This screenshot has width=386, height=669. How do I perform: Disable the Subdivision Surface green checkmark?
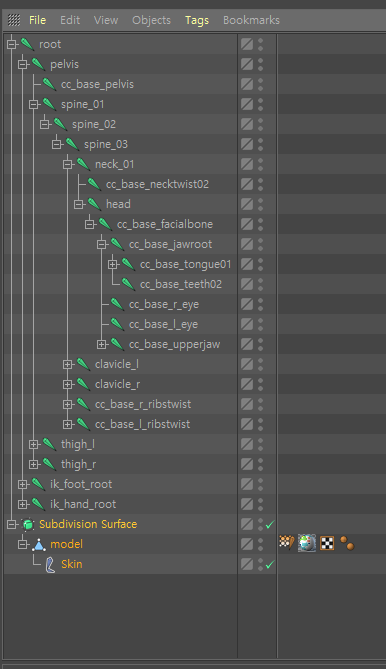[270, 524]
